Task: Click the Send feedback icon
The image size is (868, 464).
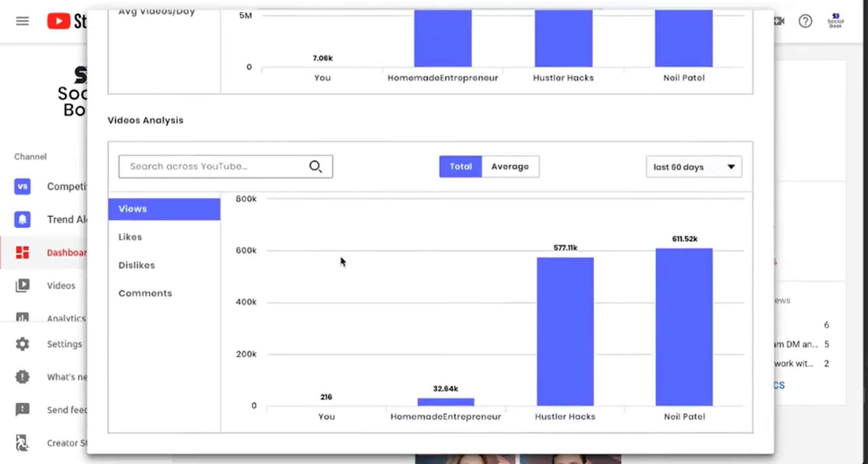Action: pyautogui.click(x=22, y=410)
